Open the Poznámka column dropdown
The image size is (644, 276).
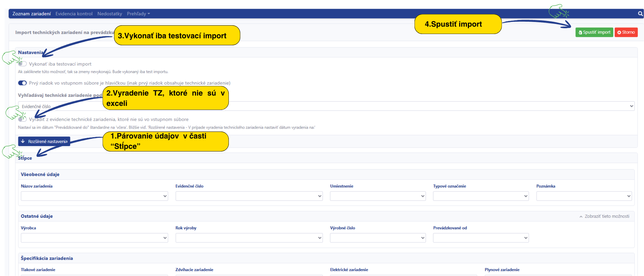(584, 196)
